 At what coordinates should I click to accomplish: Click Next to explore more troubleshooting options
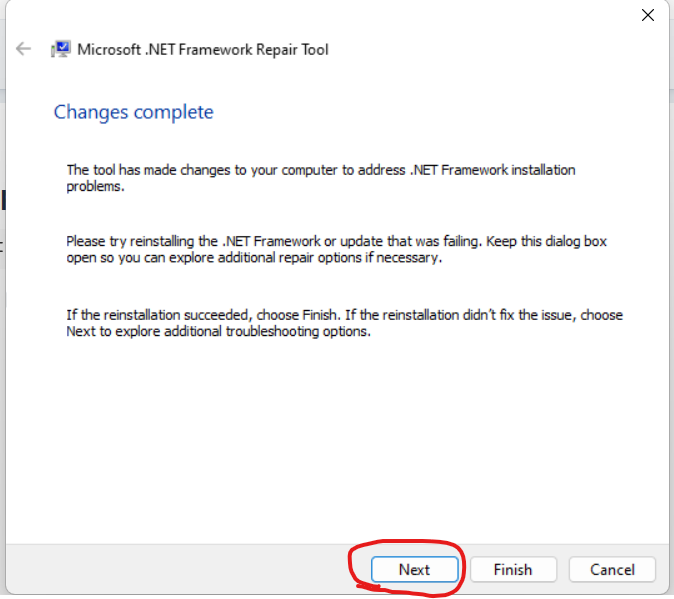(414, 569)
